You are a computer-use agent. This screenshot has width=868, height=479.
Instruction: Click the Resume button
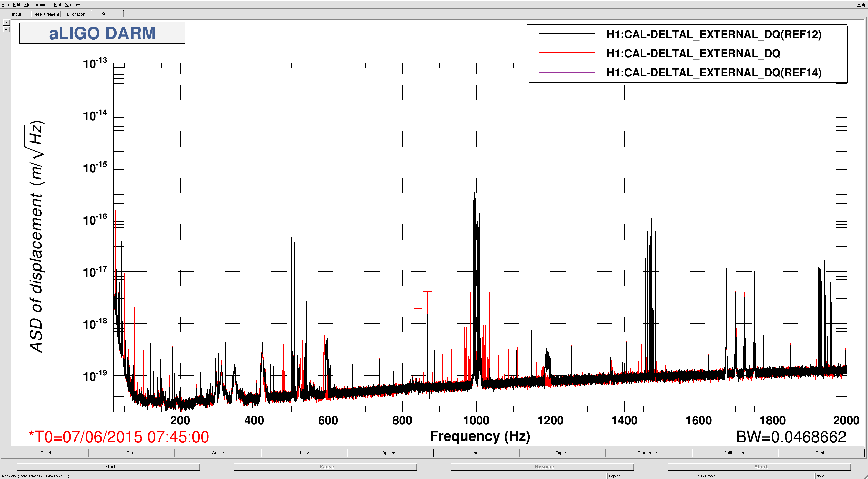[542, 467]
